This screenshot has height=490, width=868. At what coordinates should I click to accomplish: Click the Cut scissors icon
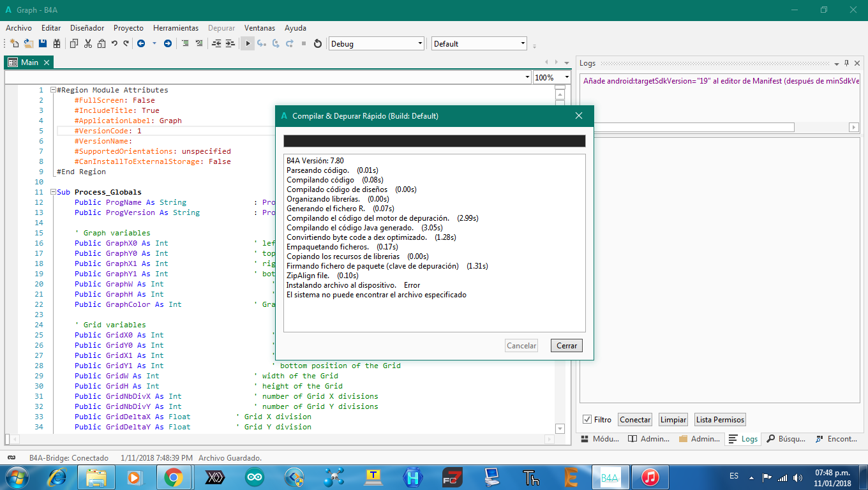[x=88, y=43]
